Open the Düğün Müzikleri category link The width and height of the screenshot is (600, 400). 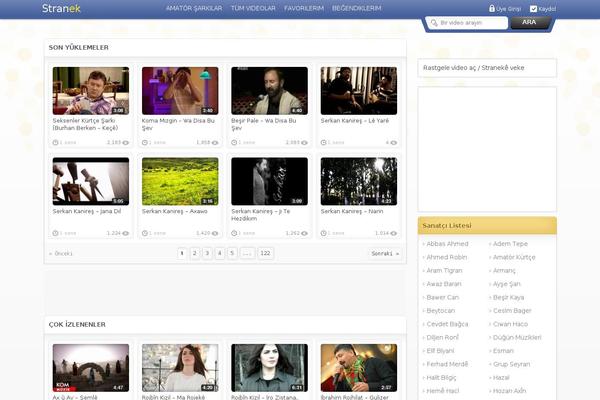[x=517, y=338]
